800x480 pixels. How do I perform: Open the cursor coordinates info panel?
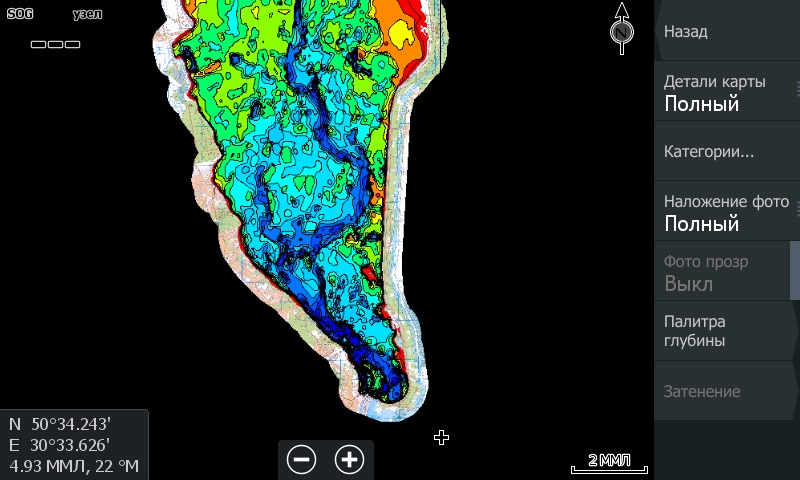(74, 444)
